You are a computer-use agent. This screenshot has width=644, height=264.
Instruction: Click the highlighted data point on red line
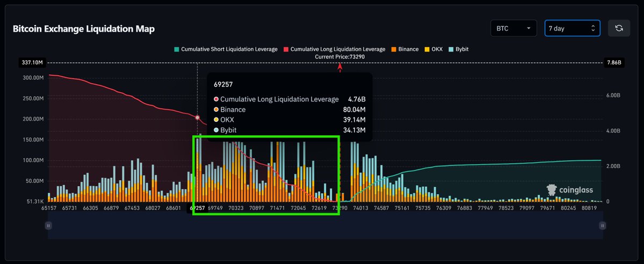click(198, 117)
